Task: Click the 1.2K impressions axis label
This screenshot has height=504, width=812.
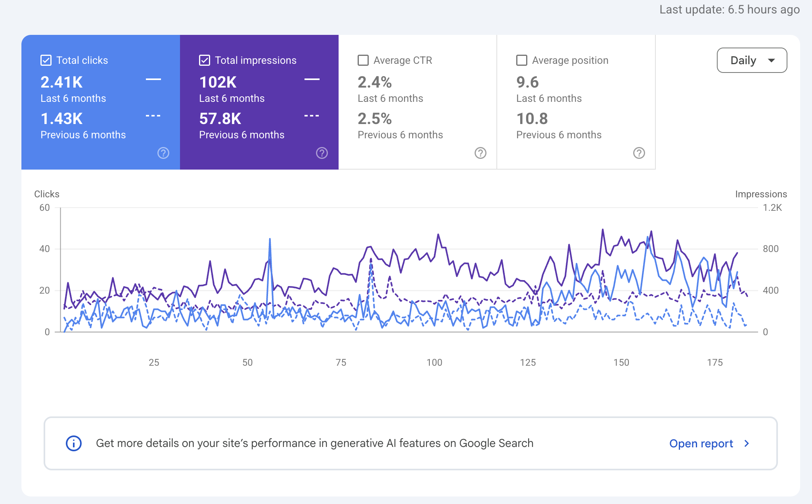Action: click(x=772, y=208)
